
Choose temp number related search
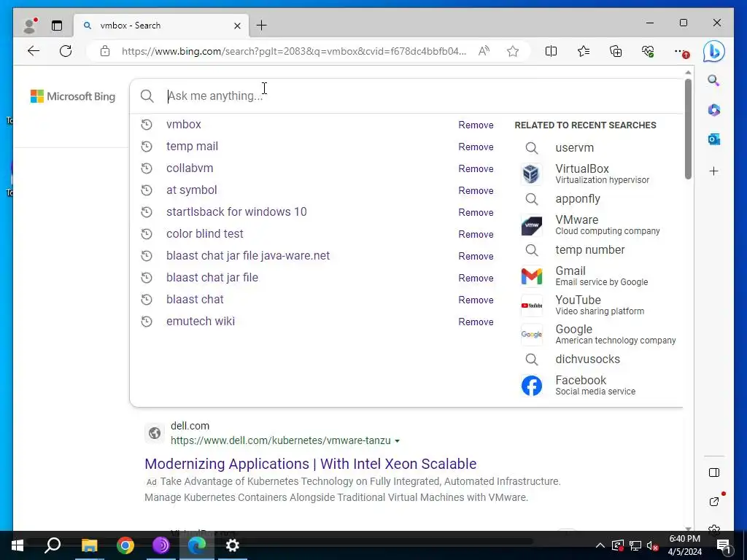pyautogui.click(x=589, y=249)
